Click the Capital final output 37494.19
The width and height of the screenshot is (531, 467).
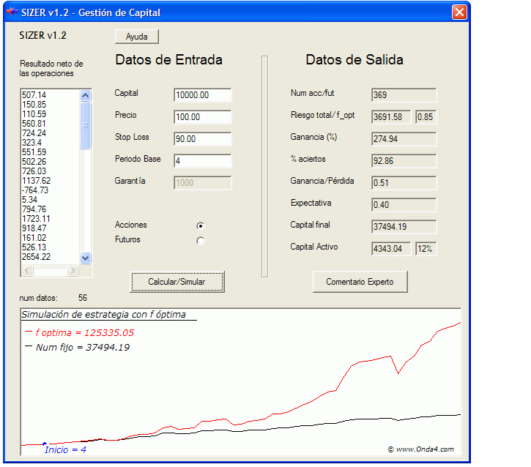pos(404,227)
